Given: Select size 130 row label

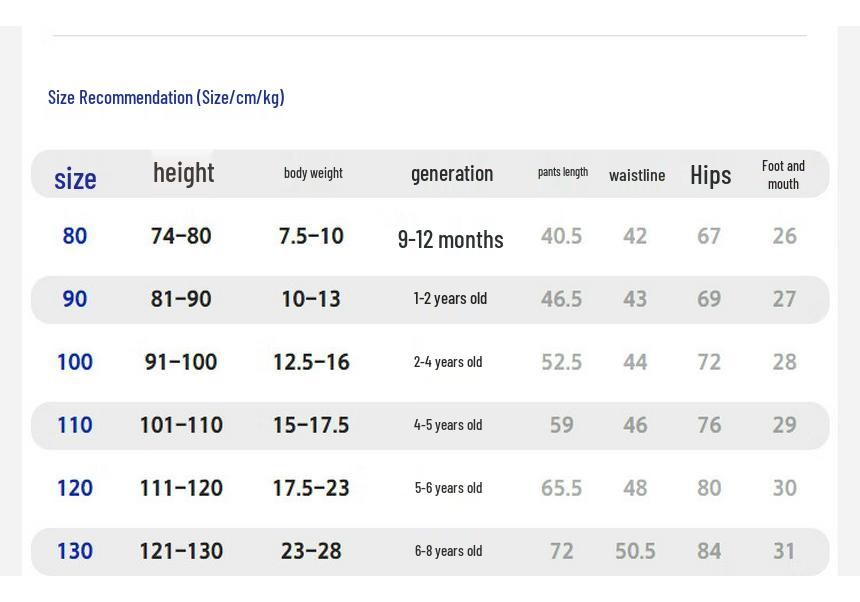Looking at the screenshot, I should [75, 551].
